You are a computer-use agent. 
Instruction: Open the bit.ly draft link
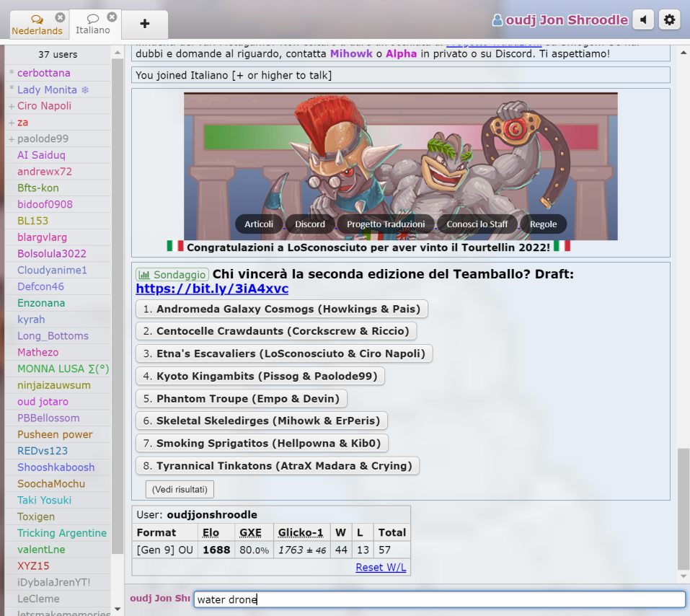click(212, 289)
